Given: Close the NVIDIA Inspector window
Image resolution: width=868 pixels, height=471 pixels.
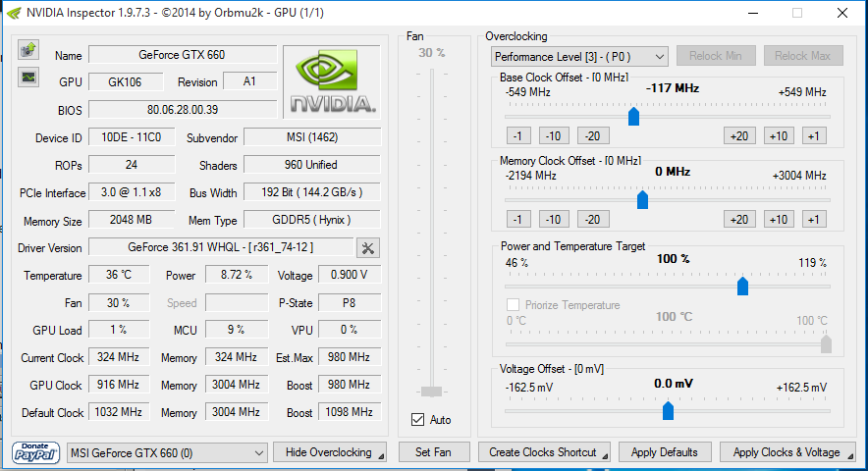Looking at the screenshot, I should tap(842, 13).
